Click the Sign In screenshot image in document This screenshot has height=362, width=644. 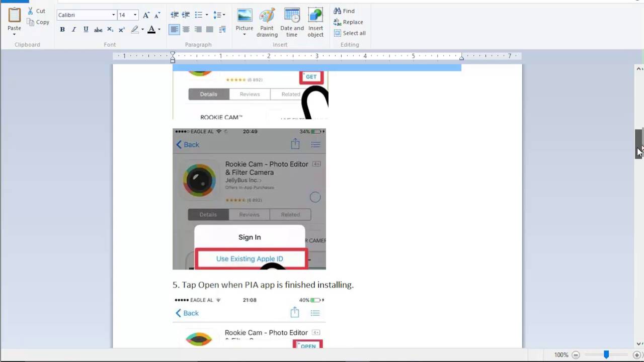[249, 199]
